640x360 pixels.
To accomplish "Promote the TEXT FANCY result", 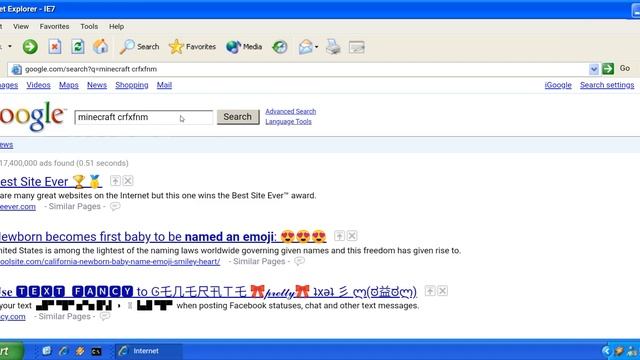I will coord(430,291).
